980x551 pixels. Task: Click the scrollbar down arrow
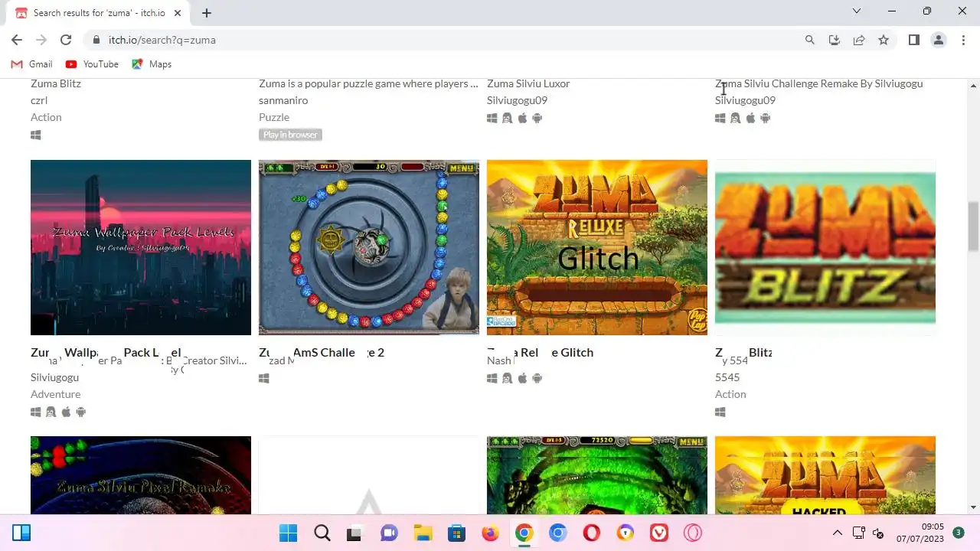coord(973,507)
